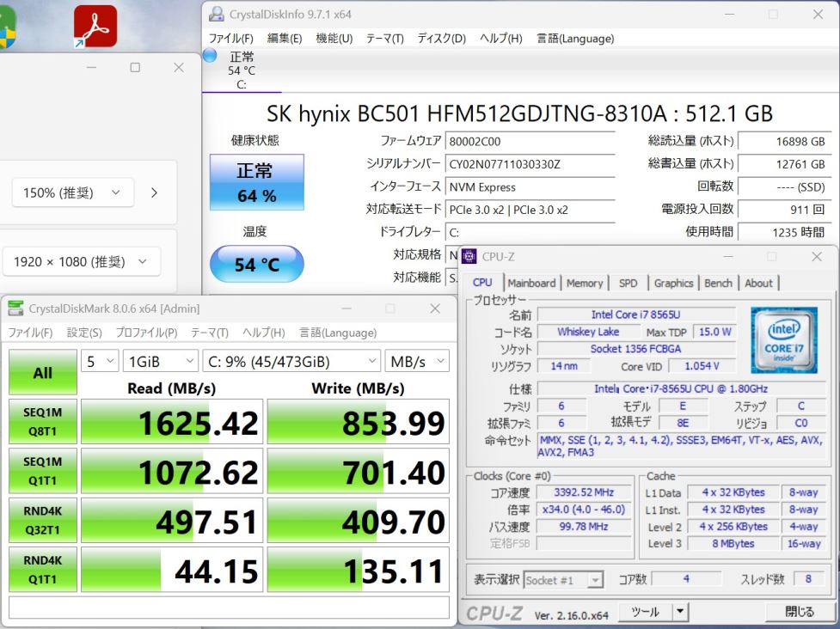Click the chevron next to 150% scale
The height and width of the screenshot is (629, 840).
[x=155, y=192]
